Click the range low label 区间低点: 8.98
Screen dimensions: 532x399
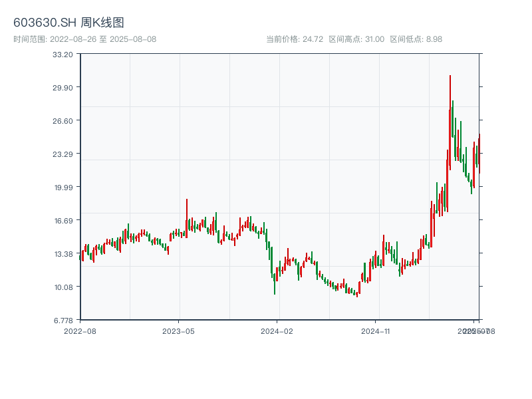tap(416, 39)
